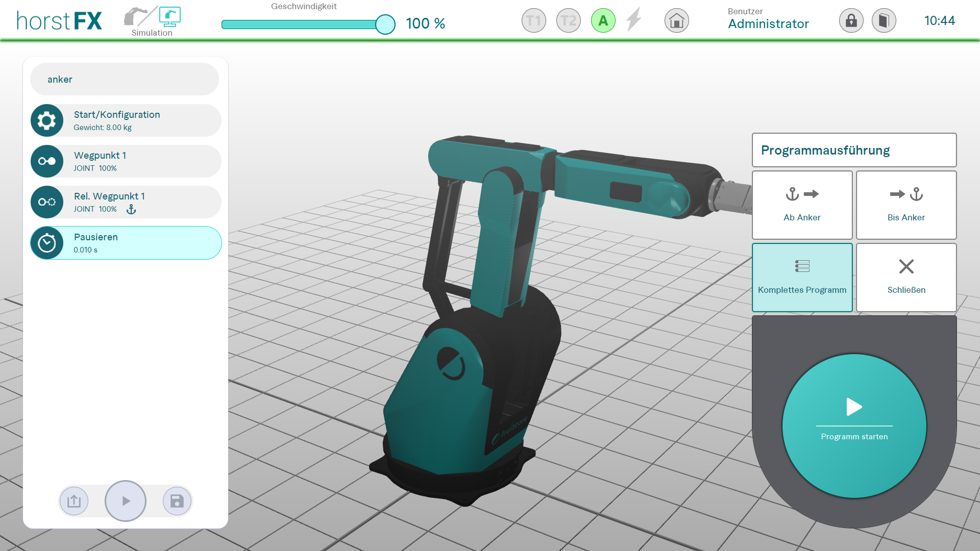980x551 pixels.
Task: Switch to T1 operating mode
Action: coord(533,21)
